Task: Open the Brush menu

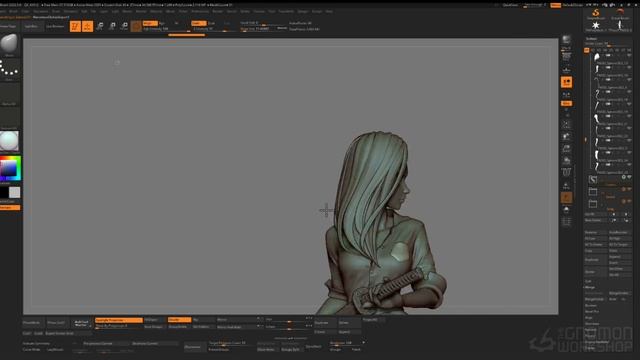Action: click(x=13, y=11)
